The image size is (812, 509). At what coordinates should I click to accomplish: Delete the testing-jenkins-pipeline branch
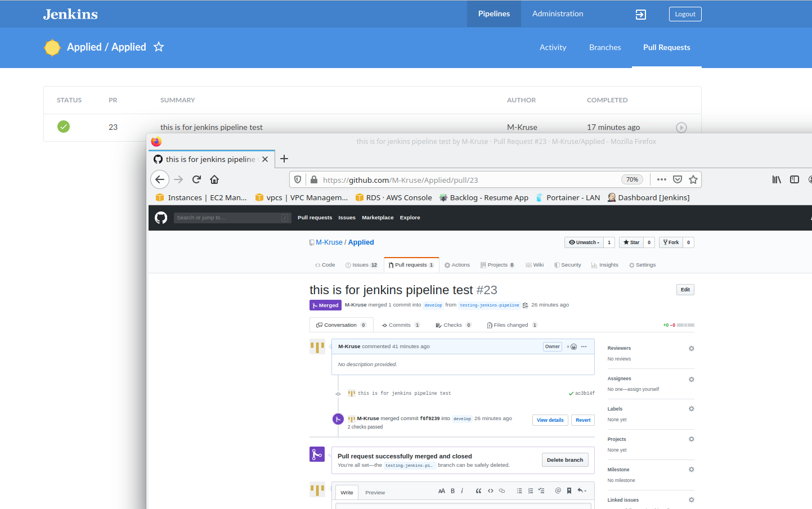click(x=565, y=460)
